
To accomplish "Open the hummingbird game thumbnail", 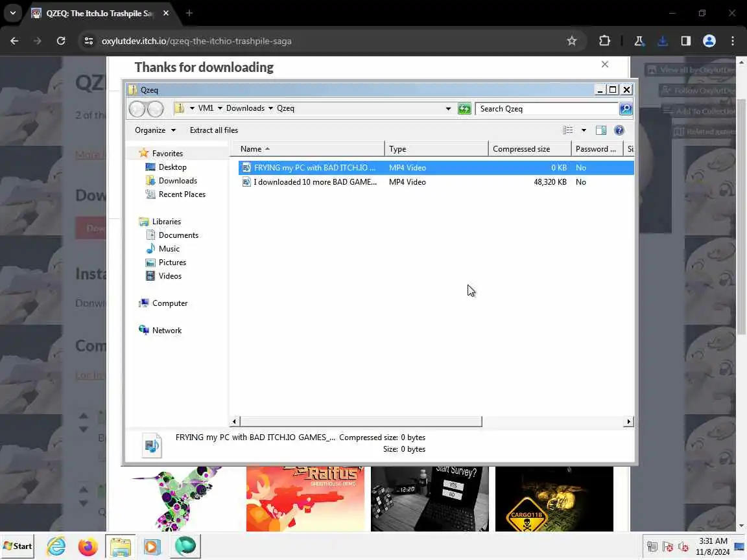I will pos(181,498).
